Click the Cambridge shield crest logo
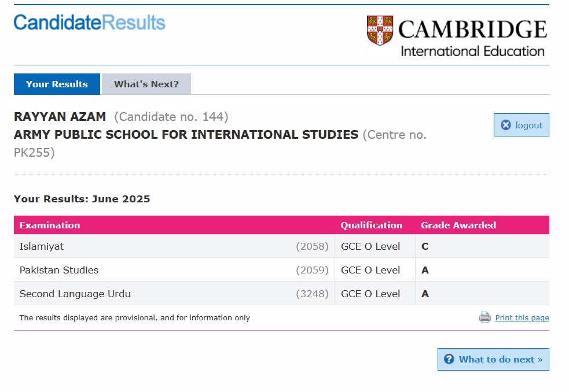This screenshot has height=392, width=569. click(380, 31)
